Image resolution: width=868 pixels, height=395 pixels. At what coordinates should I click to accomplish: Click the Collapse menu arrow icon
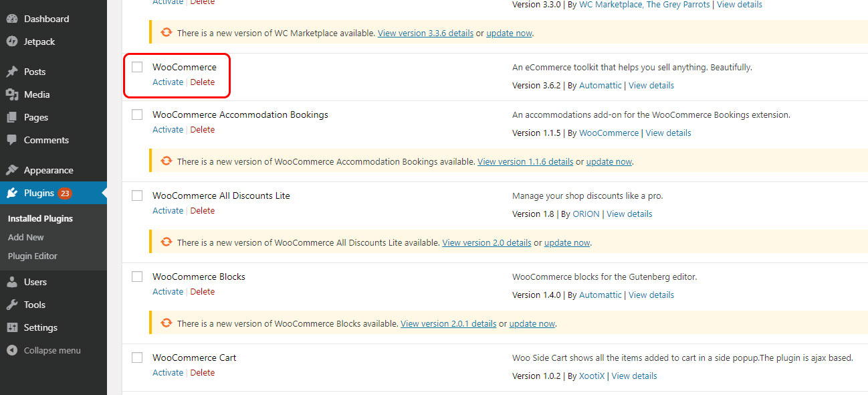pos(12,350)
